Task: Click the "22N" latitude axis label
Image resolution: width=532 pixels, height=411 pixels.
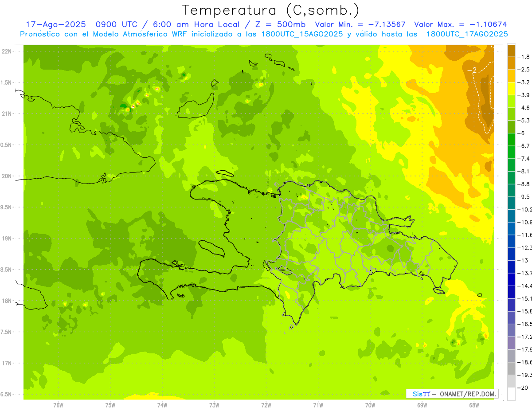Action: point(7,51)
